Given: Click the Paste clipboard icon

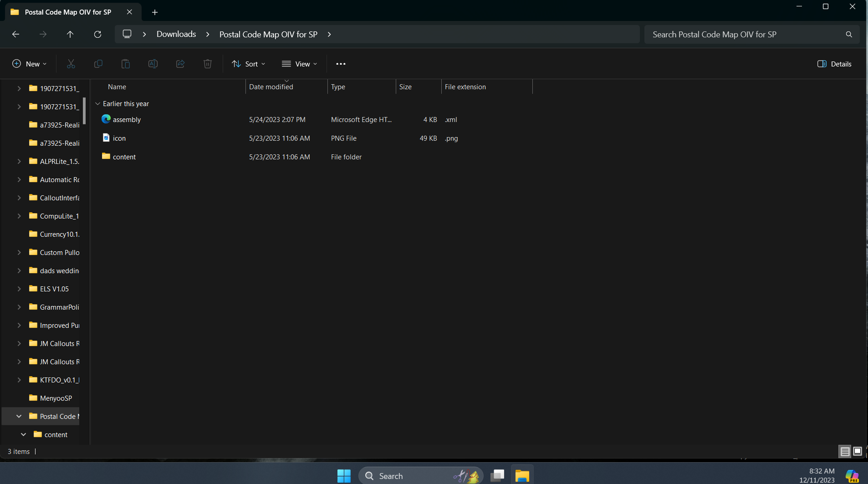Looking at the screenshot, I should click(x=125, y=64).
